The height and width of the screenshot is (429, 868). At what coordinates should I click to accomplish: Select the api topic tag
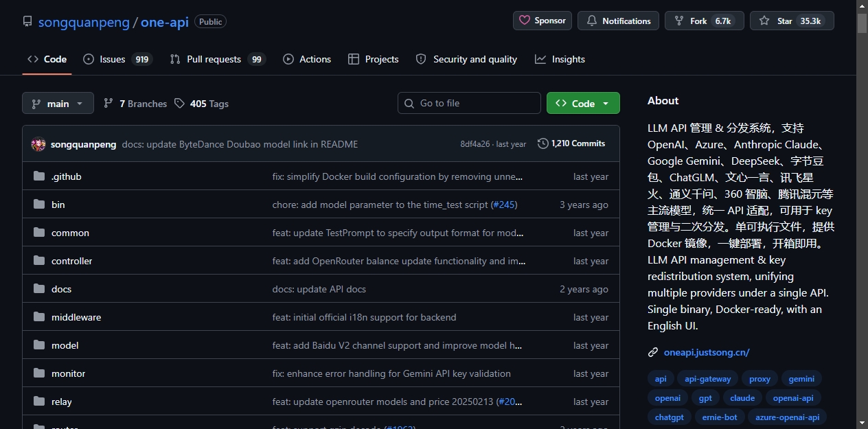coord(661,379)
